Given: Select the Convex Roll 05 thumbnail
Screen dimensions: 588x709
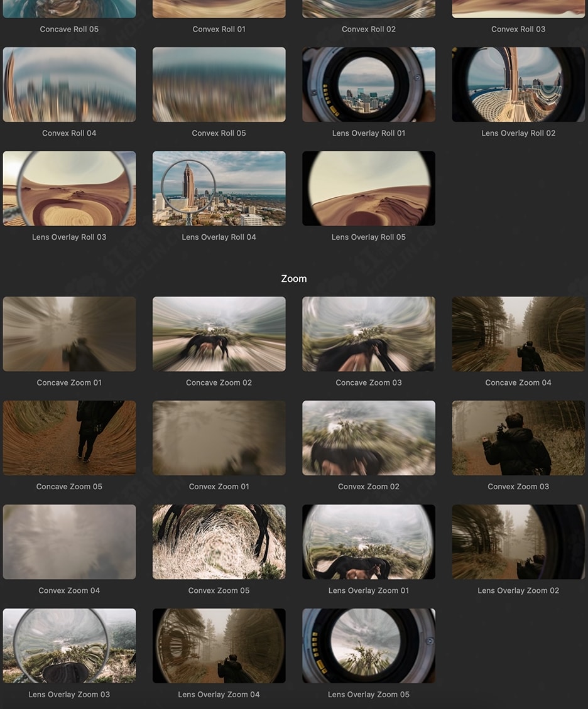Looking at the screenshot, I should coord(219,85).
